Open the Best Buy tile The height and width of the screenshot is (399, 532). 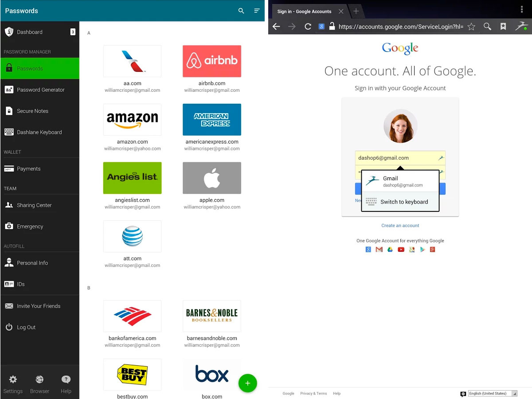[x=132, y=375]
